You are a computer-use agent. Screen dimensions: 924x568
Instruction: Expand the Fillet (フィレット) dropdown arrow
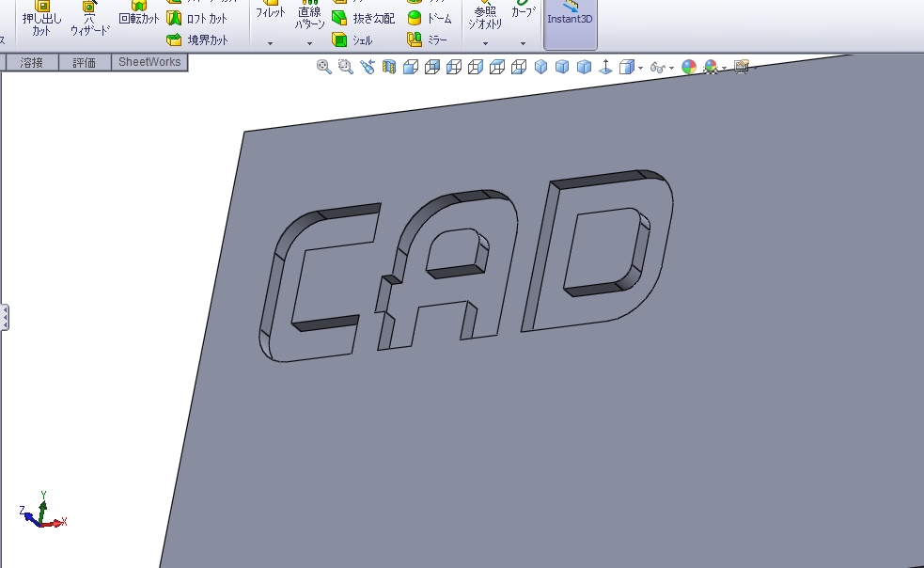pos(270,43)
